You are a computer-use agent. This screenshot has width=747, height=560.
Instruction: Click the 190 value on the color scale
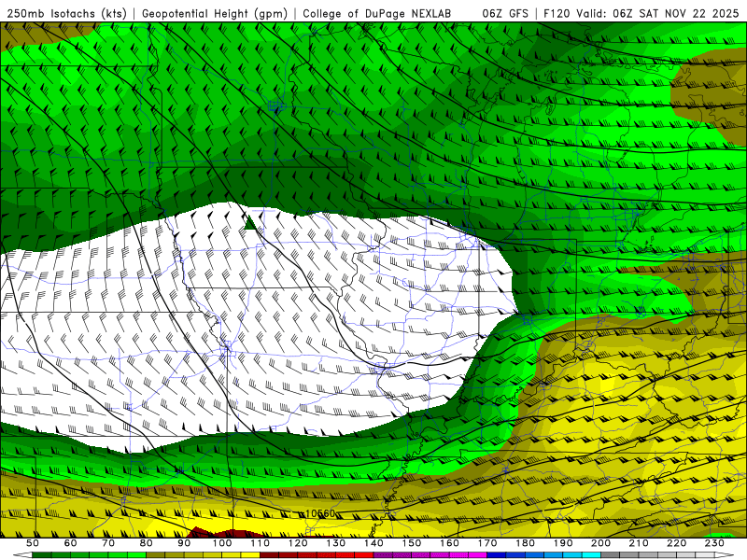(563, 543)
